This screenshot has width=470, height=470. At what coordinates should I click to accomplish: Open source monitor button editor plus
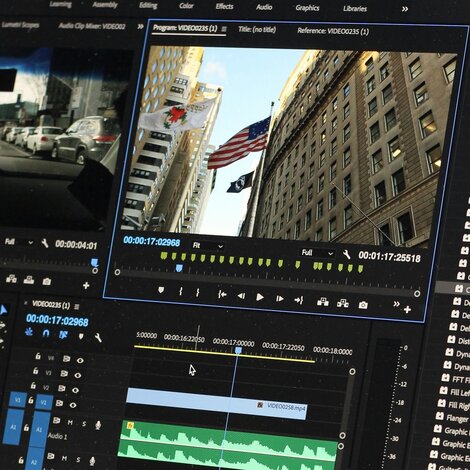click(x=86, y=286)
